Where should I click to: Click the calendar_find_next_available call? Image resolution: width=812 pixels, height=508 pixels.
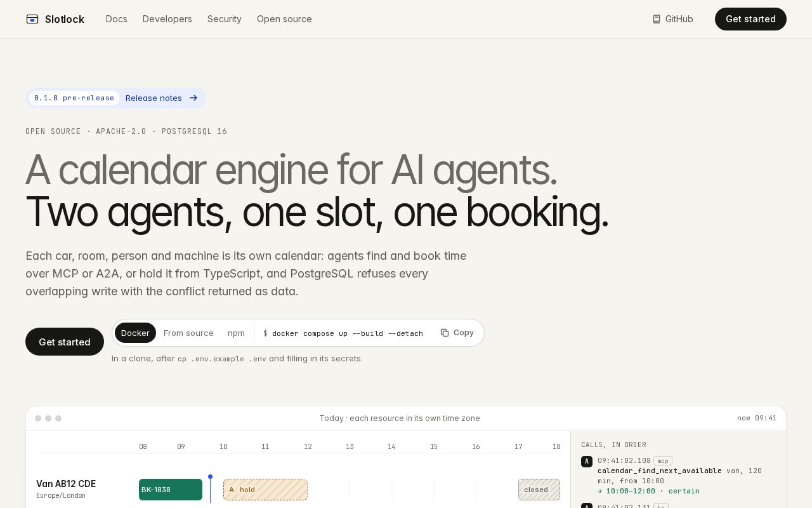(x=660, y=471)
